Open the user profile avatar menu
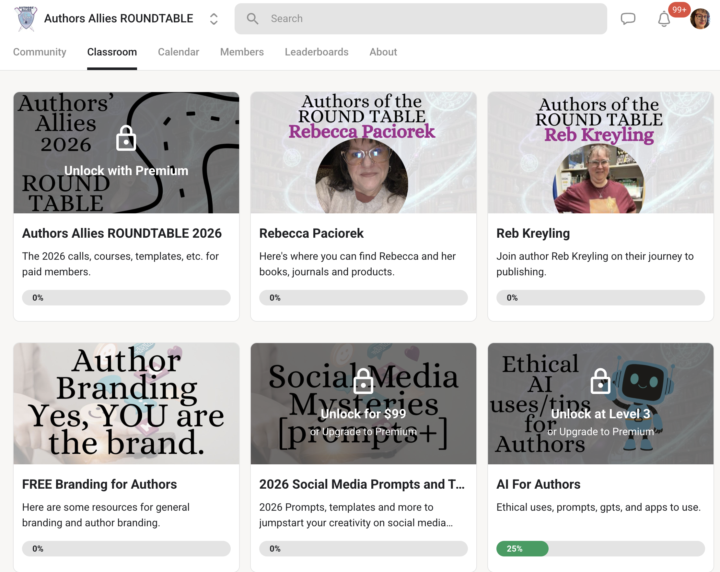 [x=700, y=19]
